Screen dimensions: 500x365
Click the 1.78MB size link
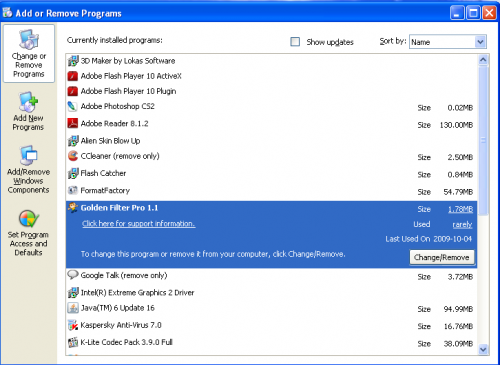[460, 209]
